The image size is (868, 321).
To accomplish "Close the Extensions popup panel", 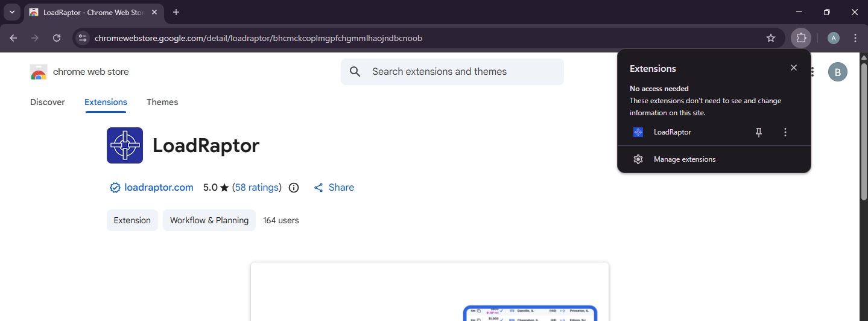I will point(794,68).
